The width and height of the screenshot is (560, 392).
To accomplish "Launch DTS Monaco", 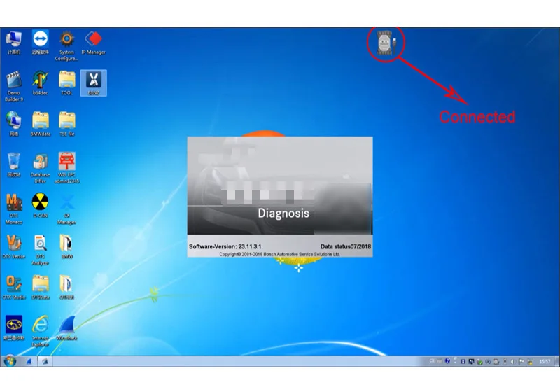I will [x=14, y=209].
